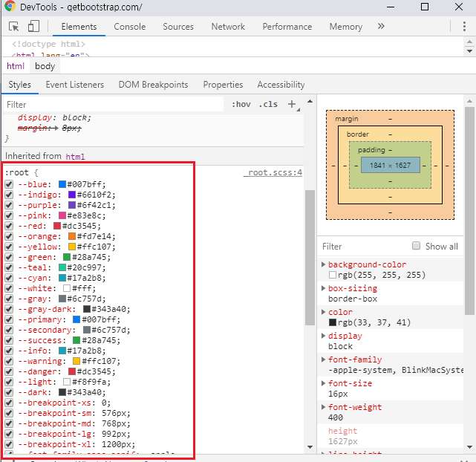Click the html link after Inherited from

[75, 156]
